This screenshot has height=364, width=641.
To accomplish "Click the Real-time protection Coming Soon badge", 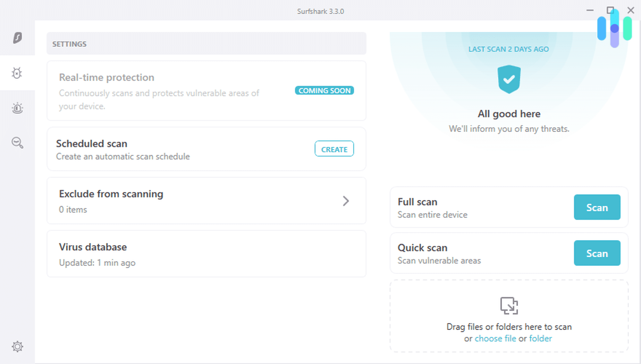I will (x=324, y=90).
